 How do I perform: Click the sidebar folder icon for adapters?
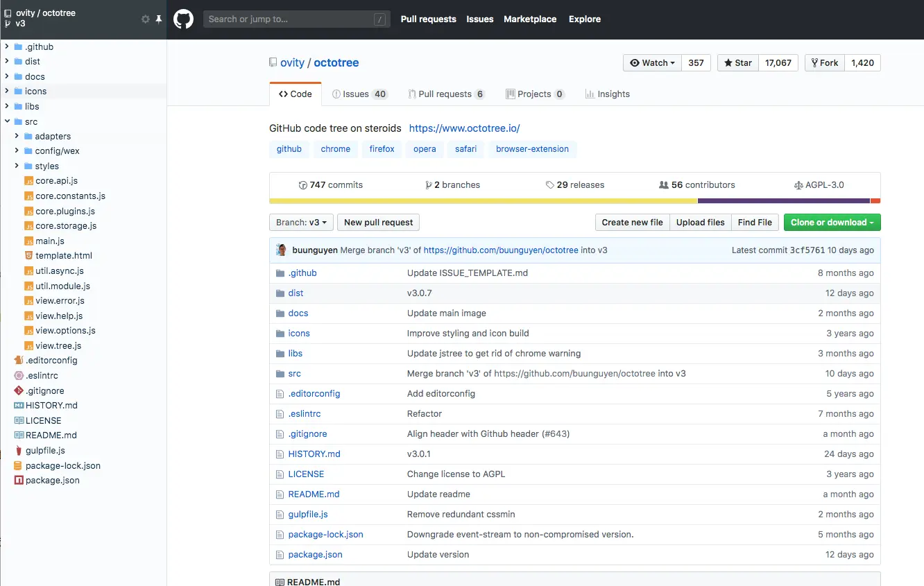coord(28,137)
